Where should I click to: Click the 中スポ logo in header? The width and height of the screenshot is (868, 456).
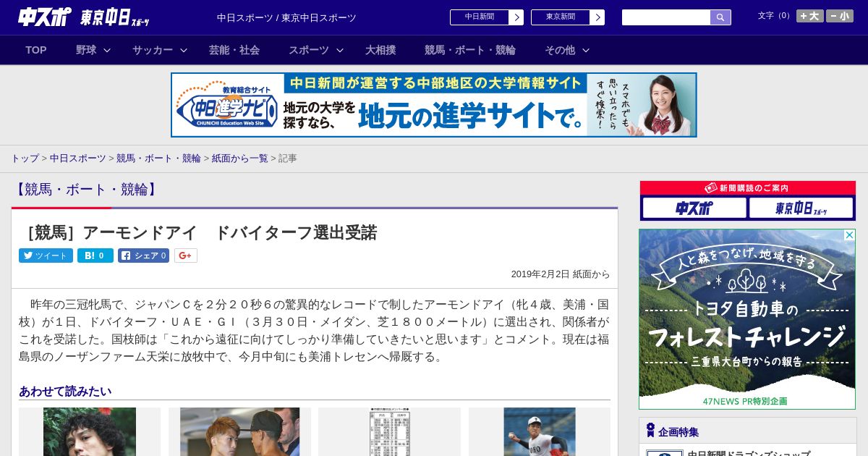44,17
